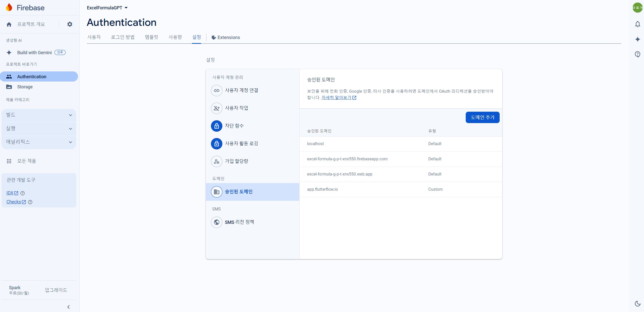Click the 가입 할당량 person-gear icon
The height and width of the screenshot is (312, 644).
coord(217,161)
